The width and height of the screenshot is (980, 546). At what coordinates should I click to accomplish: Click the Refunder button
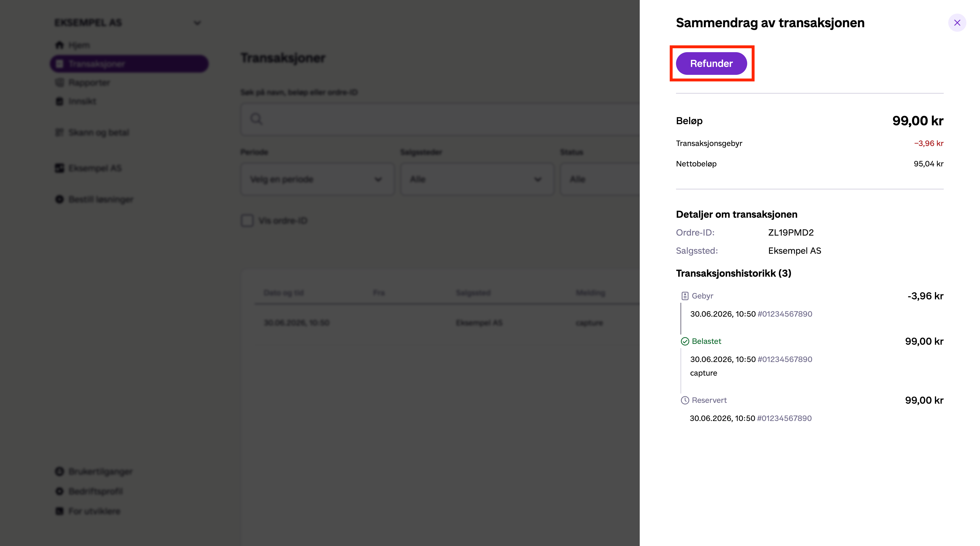click(711, 64)
